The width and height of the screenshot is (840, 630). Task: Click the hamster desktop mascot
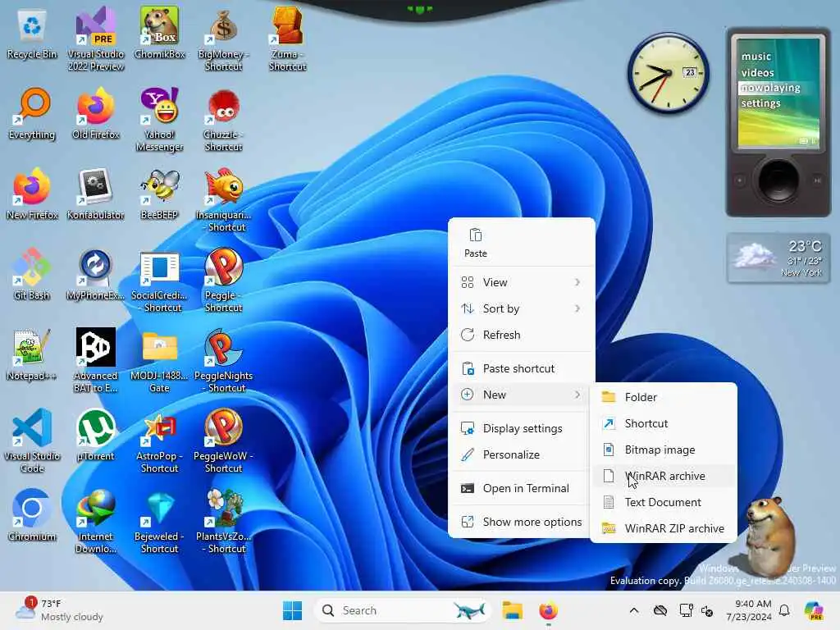[770, 536]
